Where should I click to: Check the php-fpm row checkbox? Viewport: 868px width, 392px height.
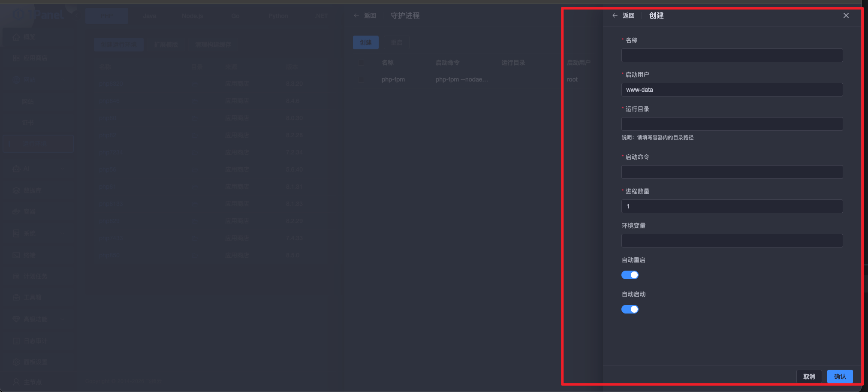click(x=362, y=80)
